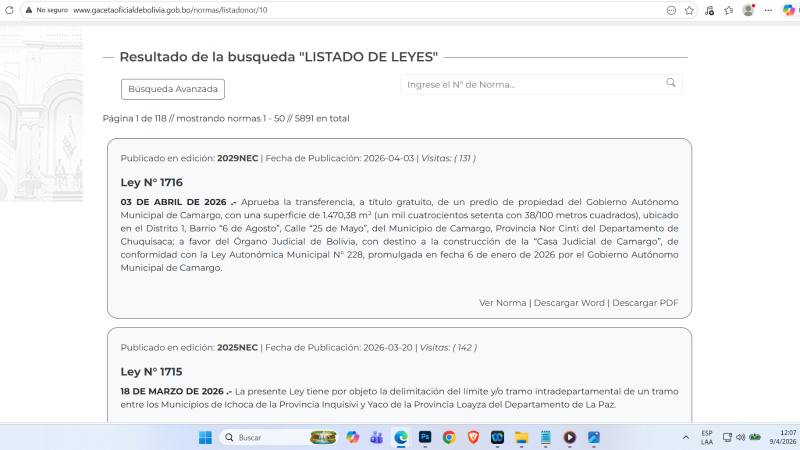This screenshot has height=450, width=800.
Task: Click the '03 DE ABRIL DE 2026' date text
Action: coord(173,202)
